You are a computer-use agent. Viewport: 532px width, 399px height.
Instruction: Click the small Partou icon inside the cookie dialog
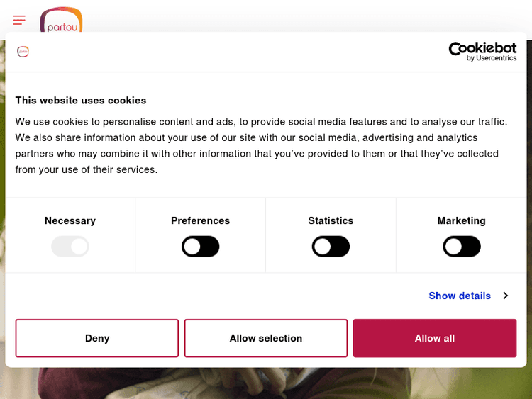tap(23, 52)
